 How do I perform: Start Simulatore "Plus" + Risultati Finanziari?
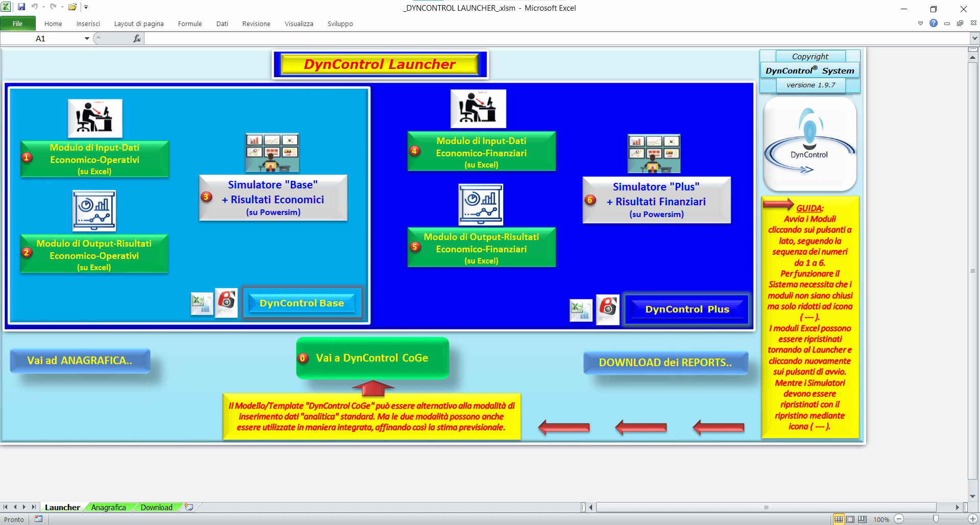tap(656, 200)
